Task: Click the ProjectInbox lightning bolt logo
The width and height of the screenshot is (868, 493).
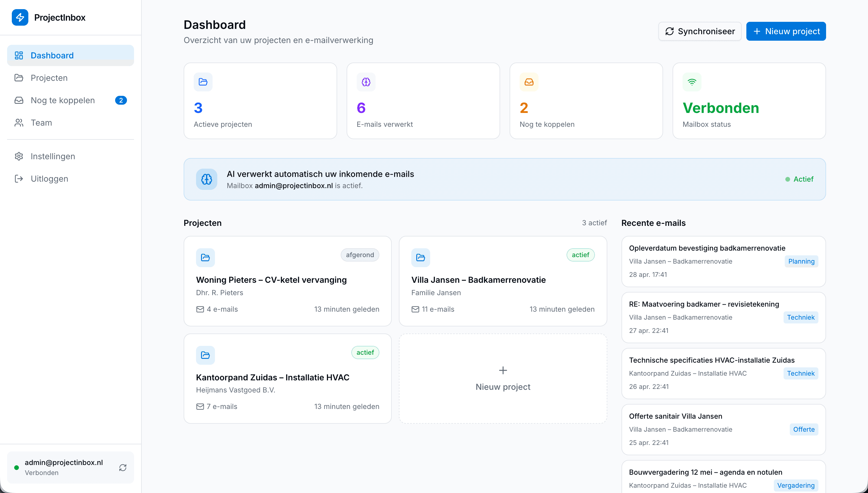Action: (20, 18)
